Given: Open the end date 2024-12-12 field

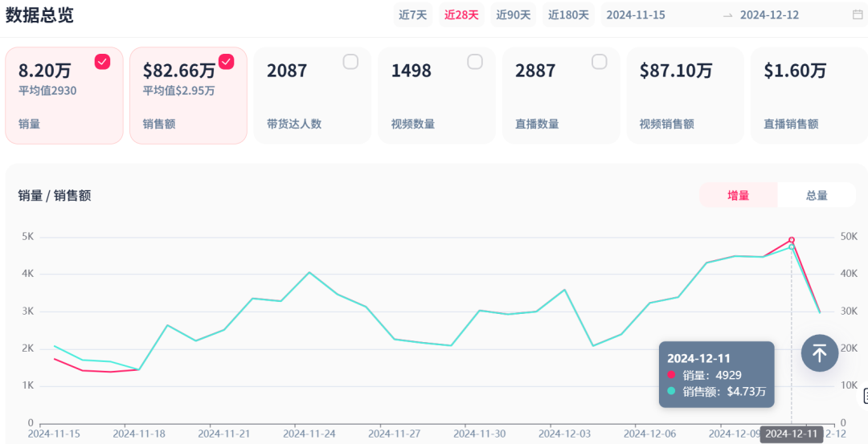Looking at the screenshot, I should [769, 14].
